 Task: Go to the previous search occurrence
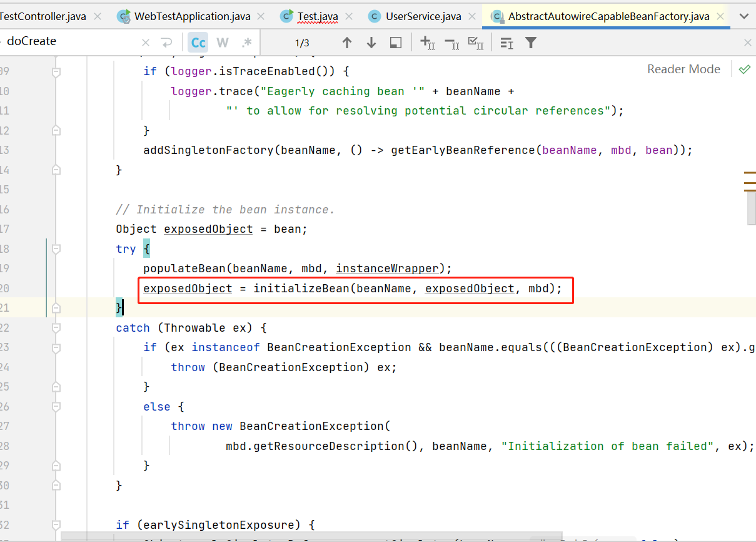pyautogui.click(x=347, y=43)
